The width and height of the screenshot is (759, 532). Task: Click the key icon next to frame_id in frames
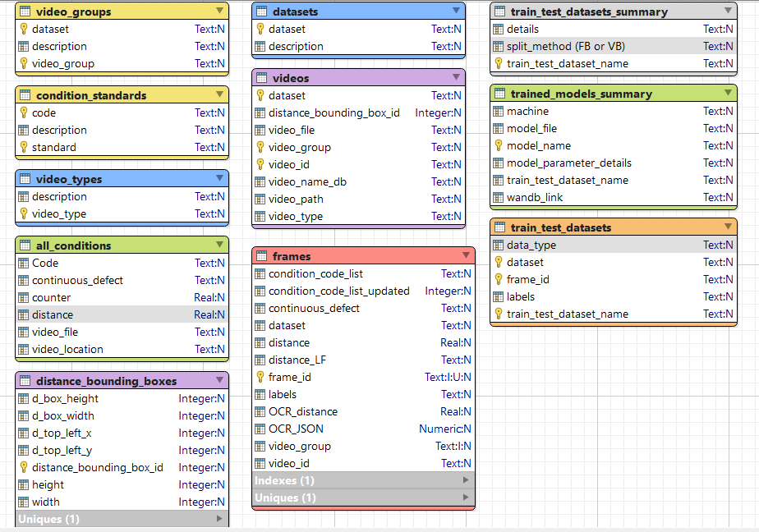260,377
